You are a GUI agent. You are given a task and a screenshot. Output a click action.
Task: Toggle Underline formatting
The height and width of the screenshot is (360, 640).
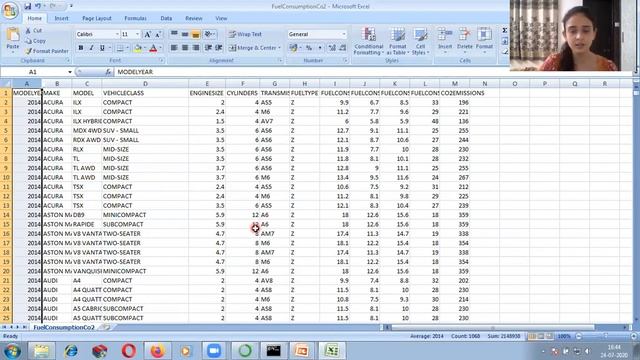point(102,48)
